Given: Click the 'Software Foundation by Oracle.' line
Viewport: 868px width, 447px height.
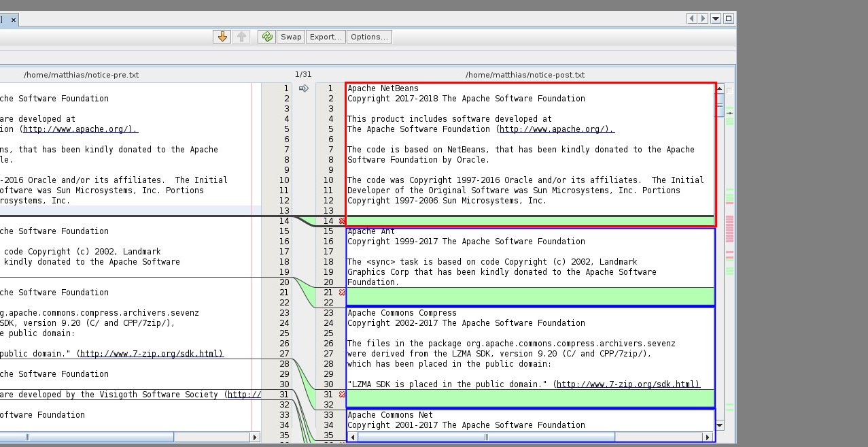Looking at the screenshot, I should (418, 160).
